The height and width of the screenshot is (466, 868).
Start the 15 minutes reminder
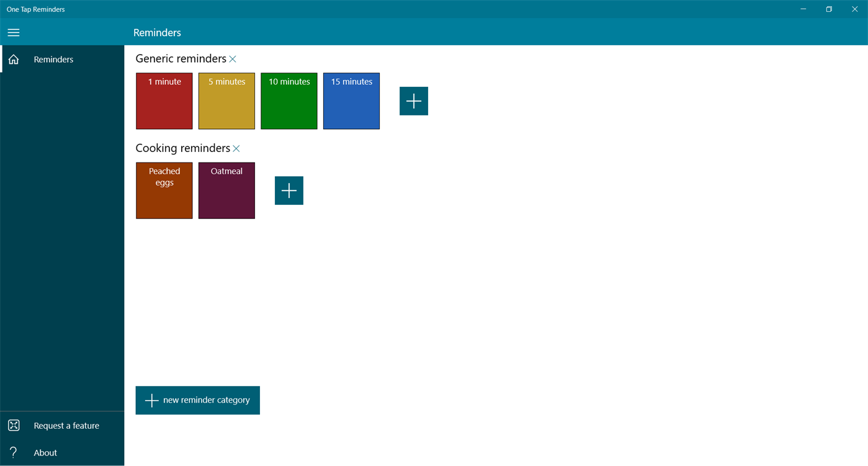(351, 101)
